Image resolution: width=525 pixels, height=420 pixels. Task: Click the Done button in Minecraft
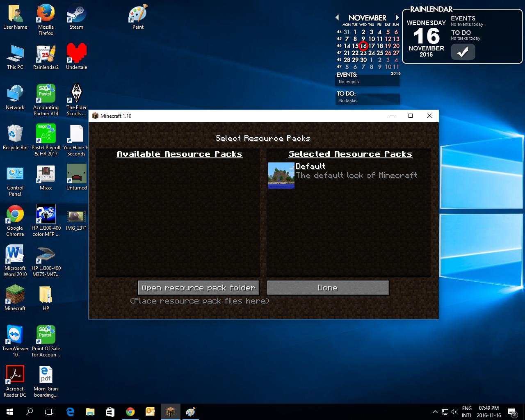[328, 288]
